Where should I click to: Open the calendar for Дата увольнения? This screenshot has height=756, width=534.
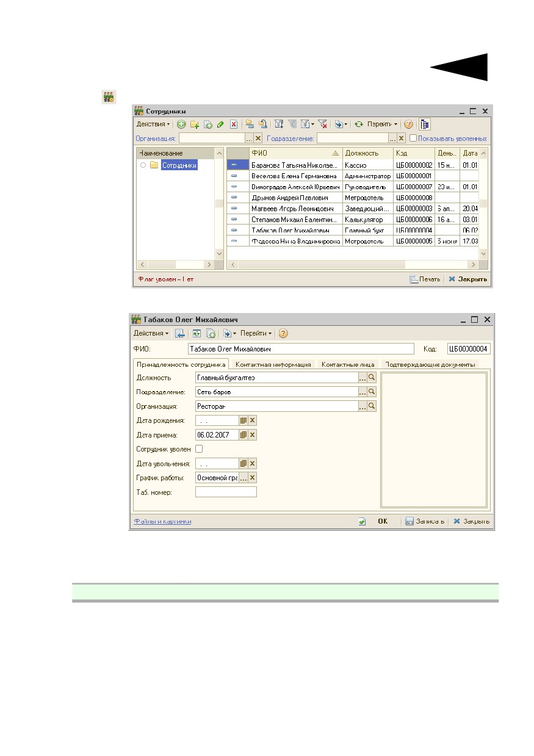[x=243, y=464]
